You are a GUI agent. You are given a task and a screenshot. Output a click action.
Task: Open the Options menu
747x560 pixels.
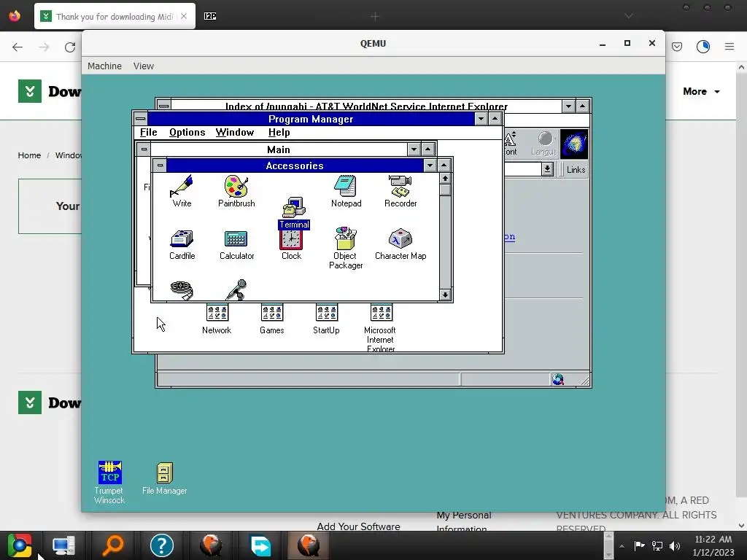[187, 133]
